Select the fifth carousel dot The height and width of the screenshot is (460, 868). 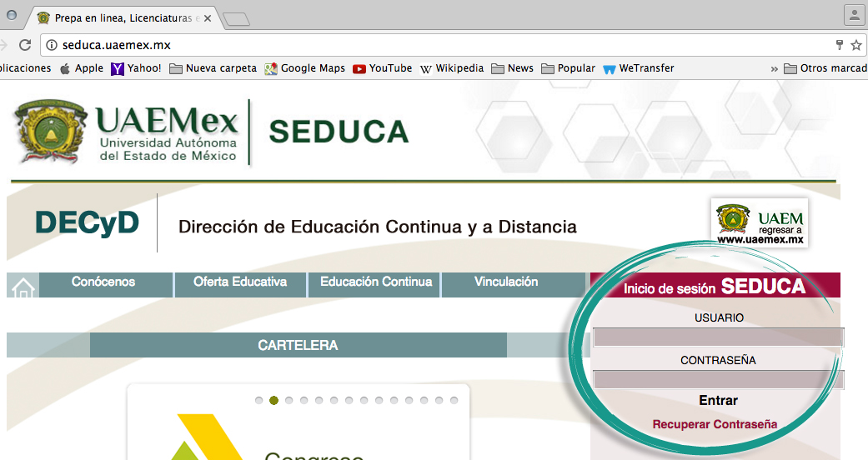(x=319, y=400)
